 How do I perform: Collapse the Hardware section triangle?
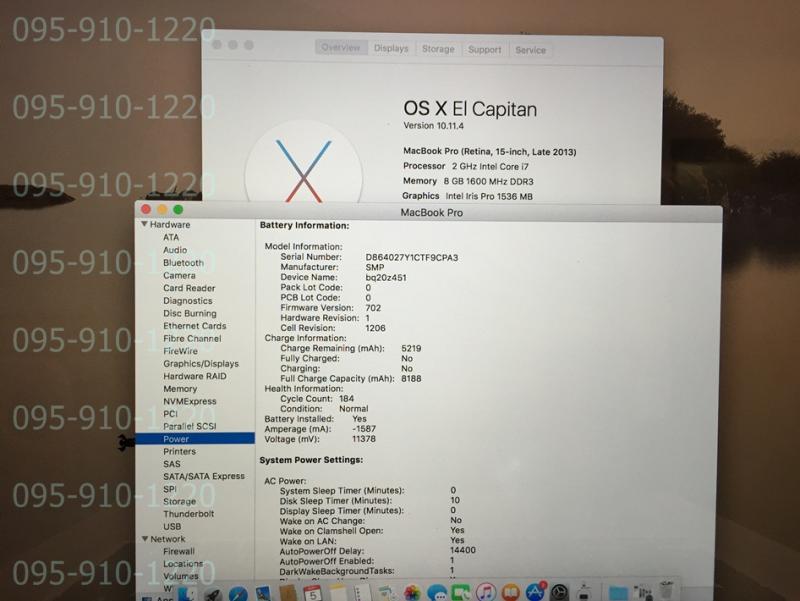pyautogui.click(x=144, y=224)
